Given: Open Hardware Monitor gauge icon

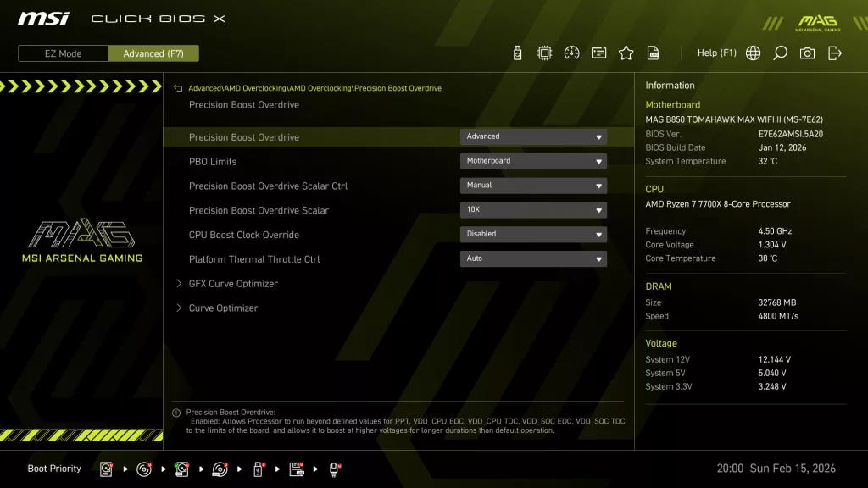Looking at the screenshot, I should (x=572, y=52).
